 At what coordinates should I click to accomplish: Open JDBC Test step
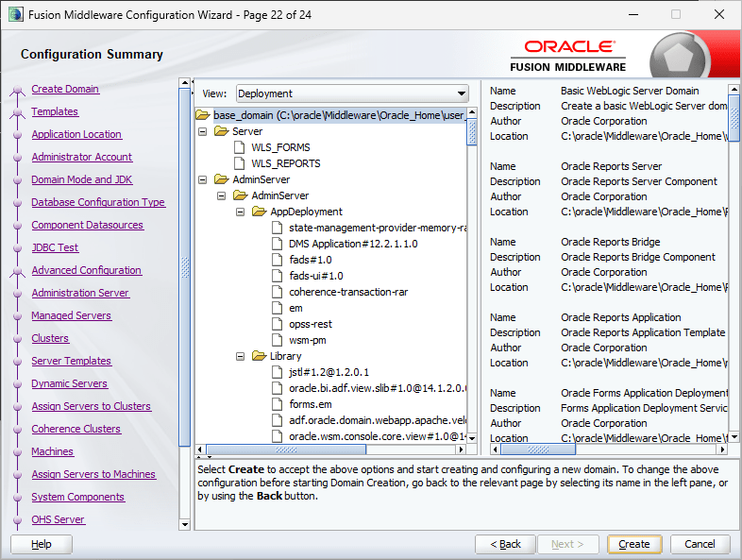[55, 247]
